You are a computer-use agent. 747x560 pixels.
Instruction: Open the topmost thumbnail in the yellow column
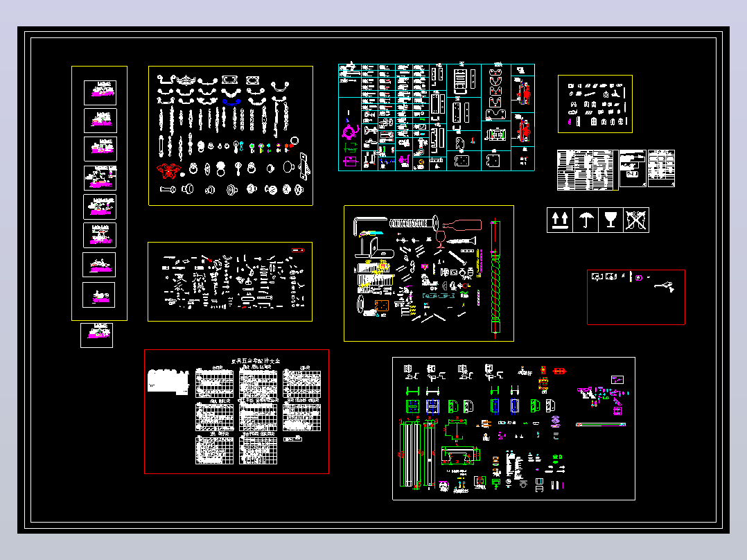pyautogui.click(x=100, y=92)
